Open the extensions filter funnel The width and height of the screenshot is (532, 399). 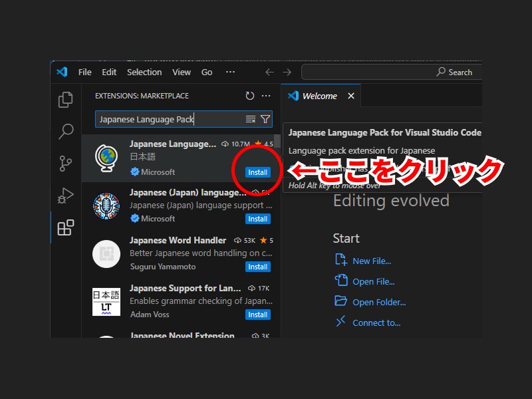pos(265,119)
